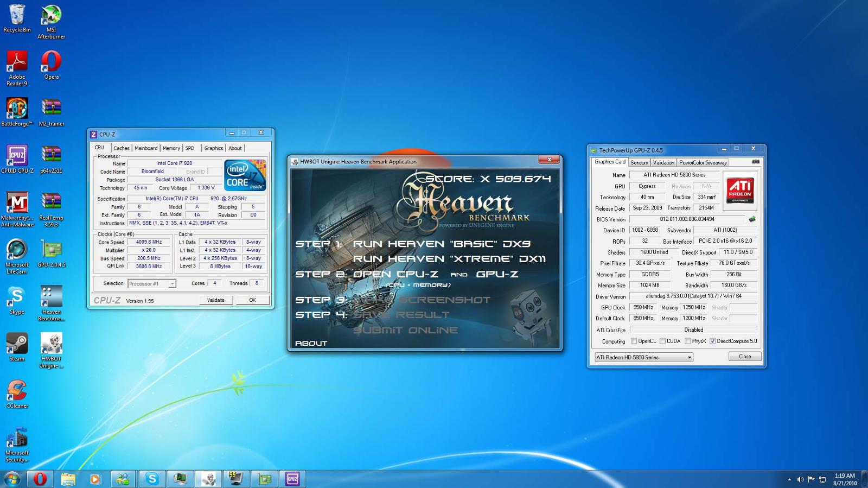
Task: Select the RealTemp 3.59.3 archive
Action: (x=51, y=209)
